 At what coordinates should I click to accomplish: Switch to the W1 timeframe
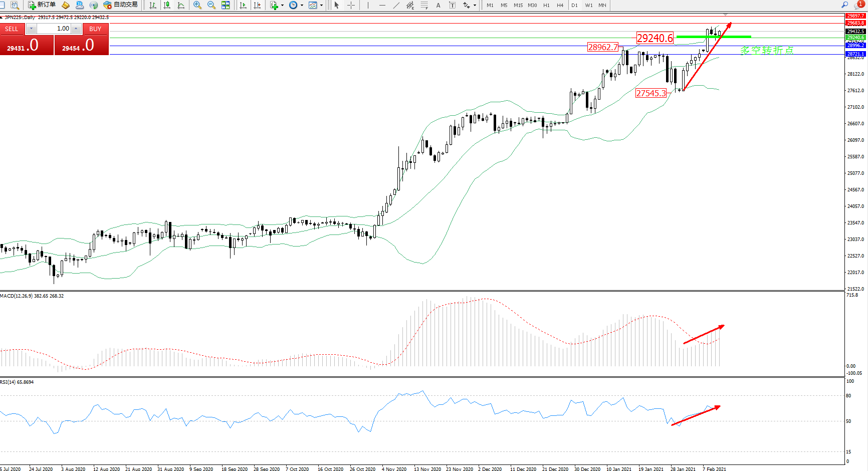point(588,5)
